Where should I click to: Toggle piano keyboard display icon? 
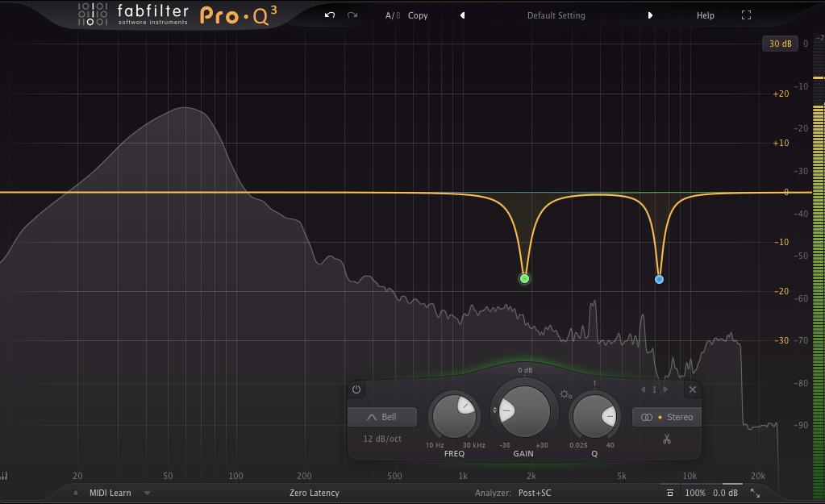pyautogui.click(x=4, y=476)
